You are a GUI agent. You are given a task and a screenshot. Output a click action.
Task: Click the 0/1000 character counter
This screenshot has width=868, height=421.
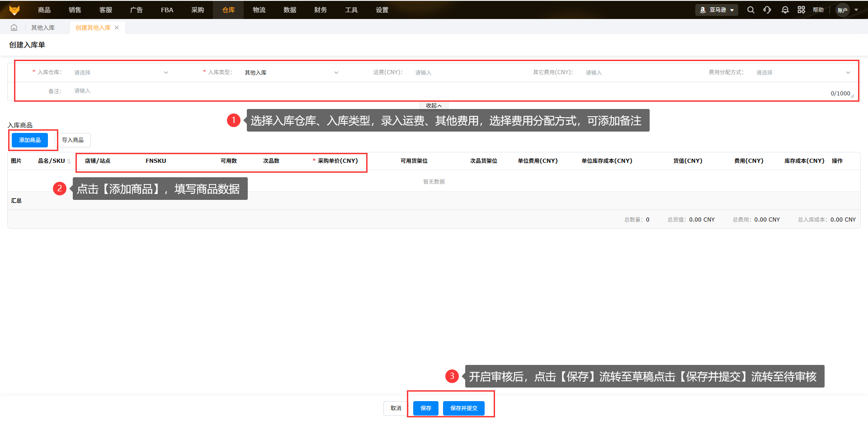point(840,94)
